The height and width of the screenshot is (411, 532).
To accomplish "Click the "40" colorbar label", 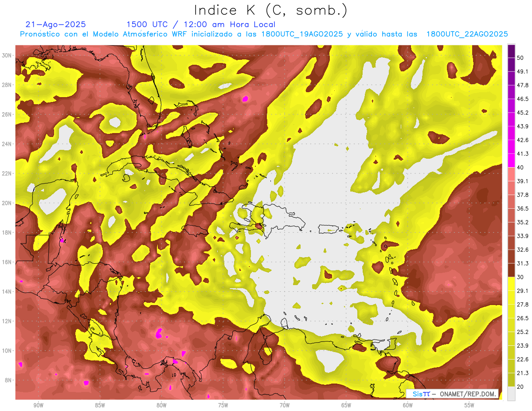I will click(x=521, y=168).
